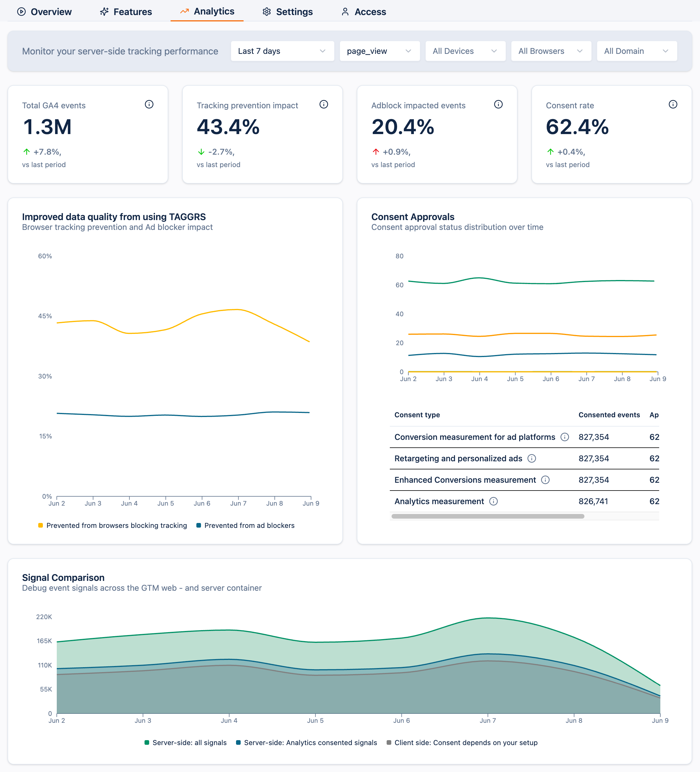Show info for Adblock impacted events
The image size is (700, 772).
[498, 104]
